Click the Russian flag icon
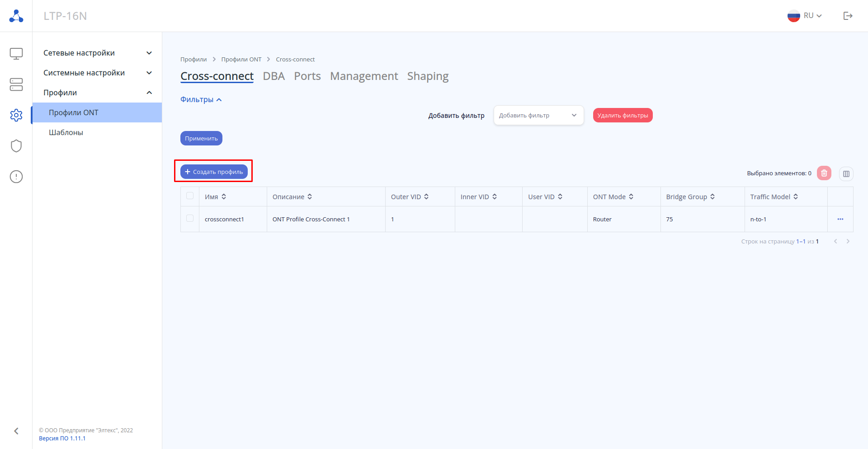The image size is (868, 449). pyautogui.click(x=794, y=16)
